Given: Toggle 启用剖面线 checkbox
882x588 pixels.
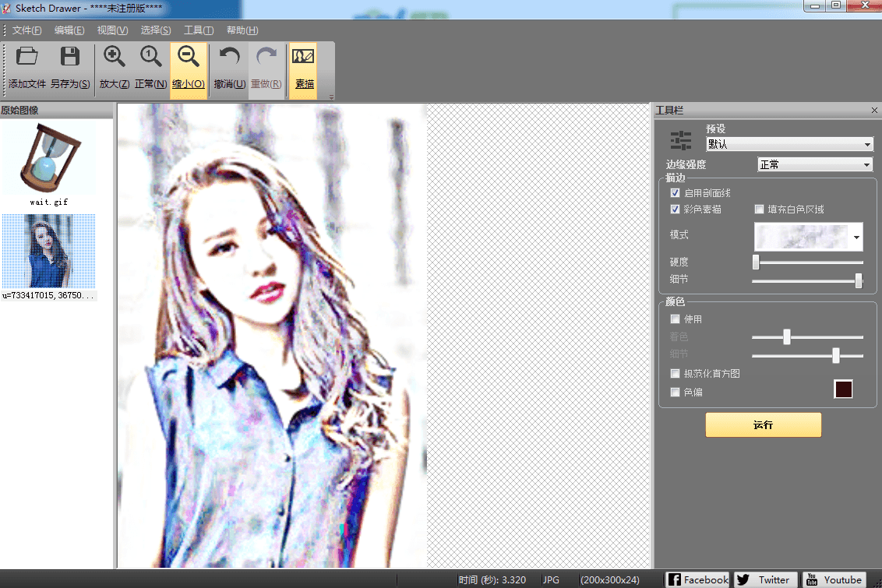Looking at the screenshot, I should 675,193.
